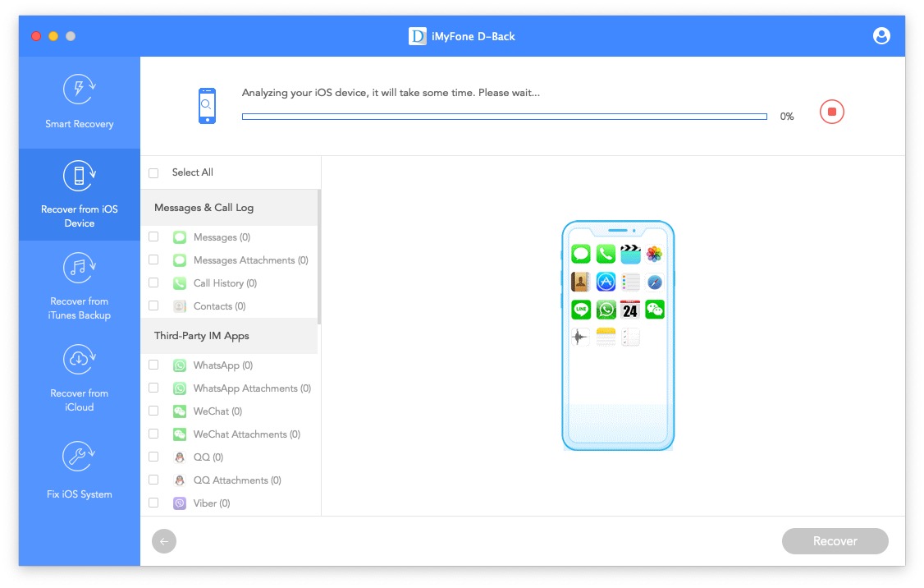The image size is (924, 588).
Task: Click the App Store icon on phone
Action: pyautogui.click(x=606, y=282)
